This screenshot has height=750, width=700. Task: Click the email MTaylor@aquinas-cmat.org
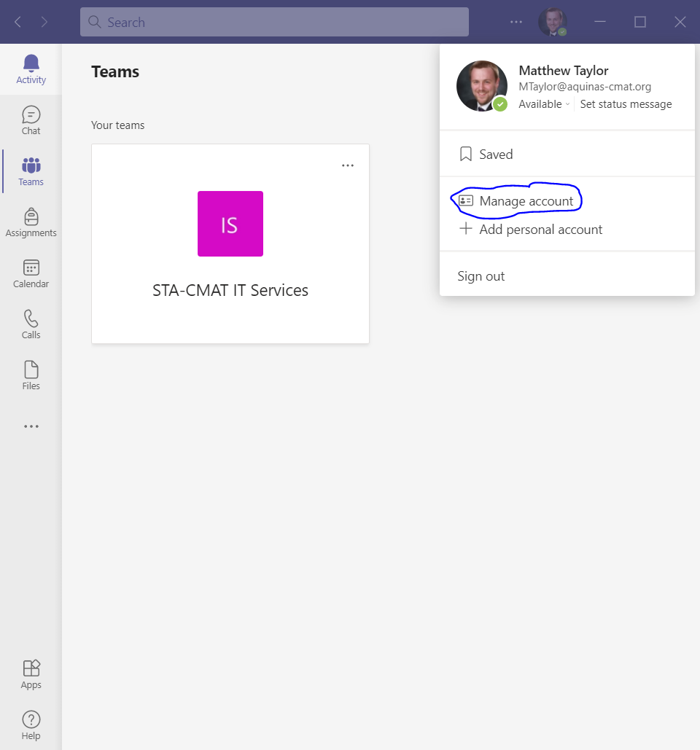click(585, 87)
